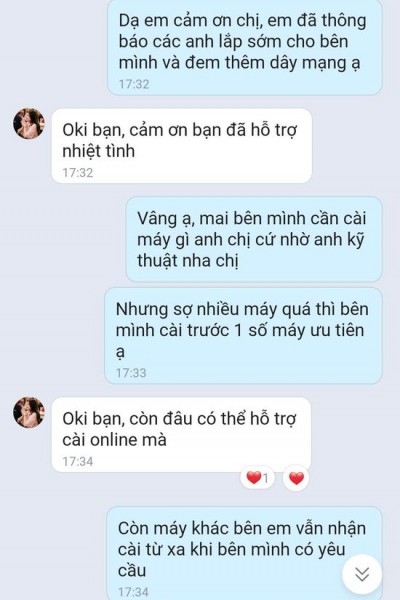Tap the heart reaction with count 1

(257, 478)
